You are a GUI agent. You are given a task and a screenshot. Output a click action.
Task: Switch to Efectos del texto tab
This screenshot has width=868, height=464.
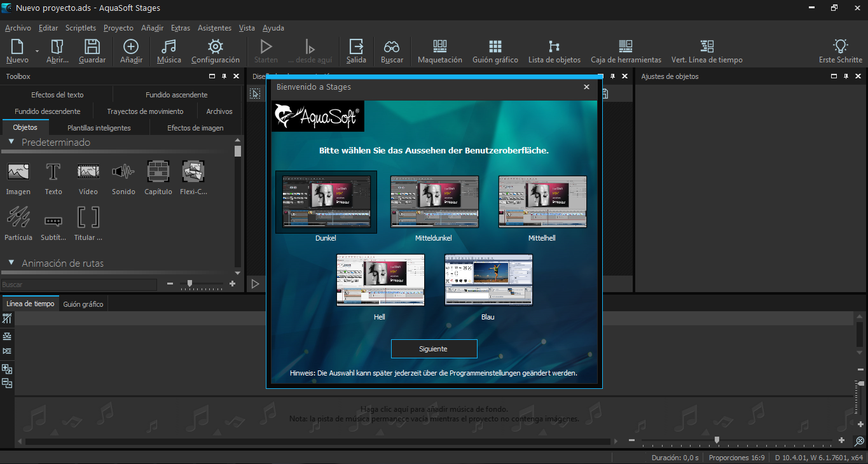[x=57, y=95]
